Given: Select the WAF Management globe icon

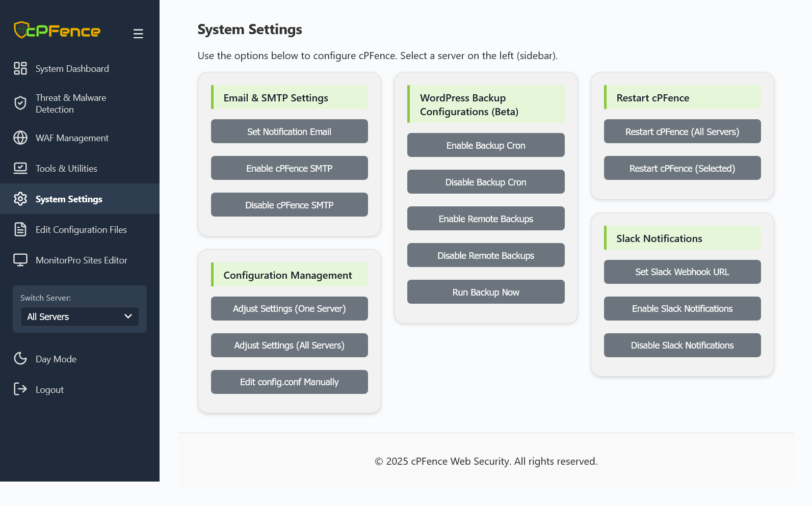Looking at the screenshot, I should point(20,138).
